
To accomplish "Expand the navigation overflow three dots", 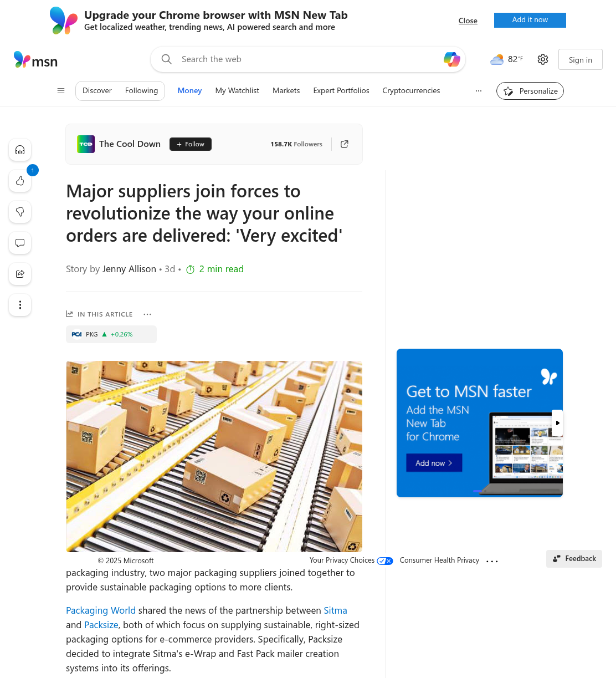I will (x=479, y=91).
